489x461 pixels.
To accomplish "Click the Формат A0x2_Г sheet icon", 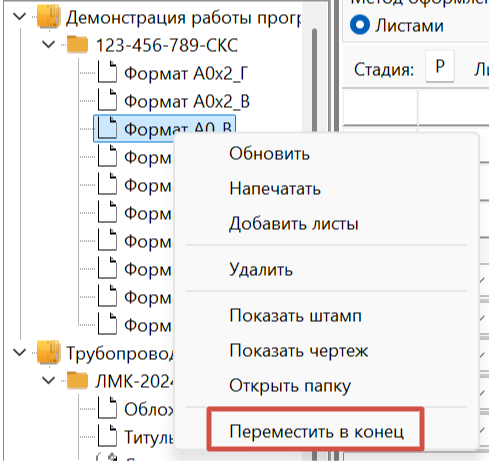I will (107, 72).
